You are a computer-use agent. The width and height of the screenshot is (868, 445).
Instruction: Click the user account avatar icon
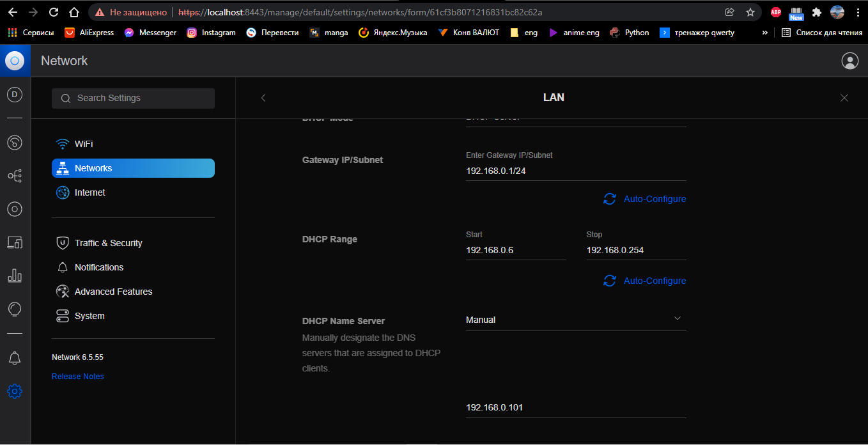849,61
